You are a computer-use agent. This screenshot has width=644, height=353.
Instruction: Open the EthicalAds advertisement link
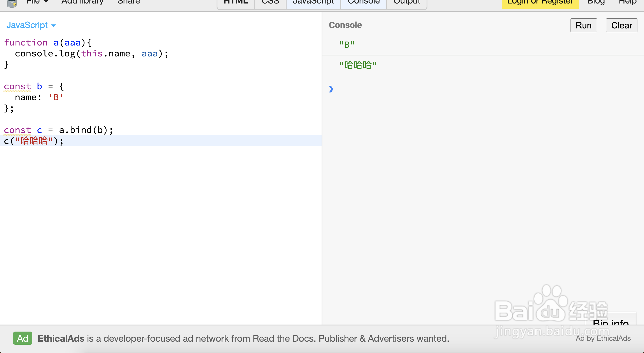243,338
